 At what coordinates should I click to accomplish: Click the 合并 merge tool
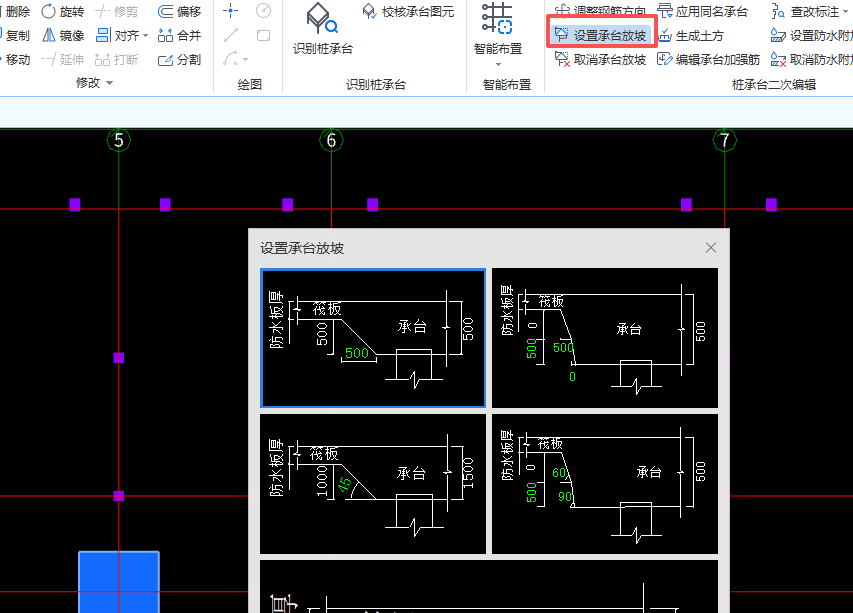point(179,35)
